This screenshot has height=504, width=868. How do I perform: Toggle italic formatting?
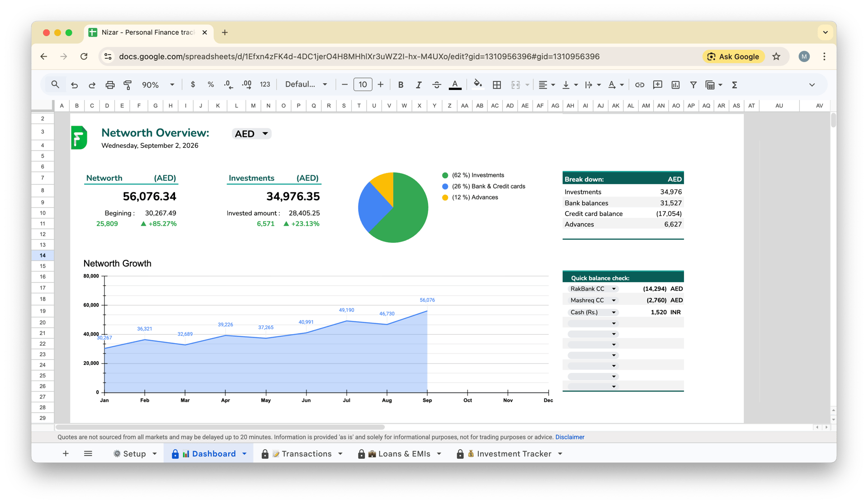(x=419, y=85)
